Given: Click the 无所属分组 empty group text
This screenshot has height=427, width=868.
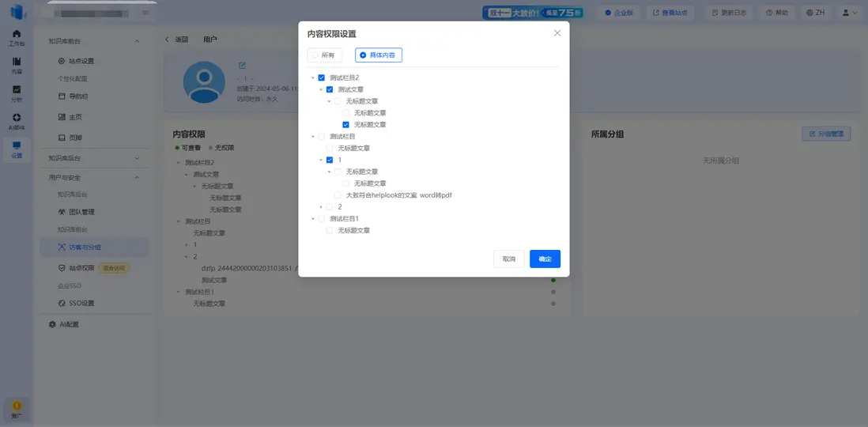Looking at the screenshot, I should point(721,161).
